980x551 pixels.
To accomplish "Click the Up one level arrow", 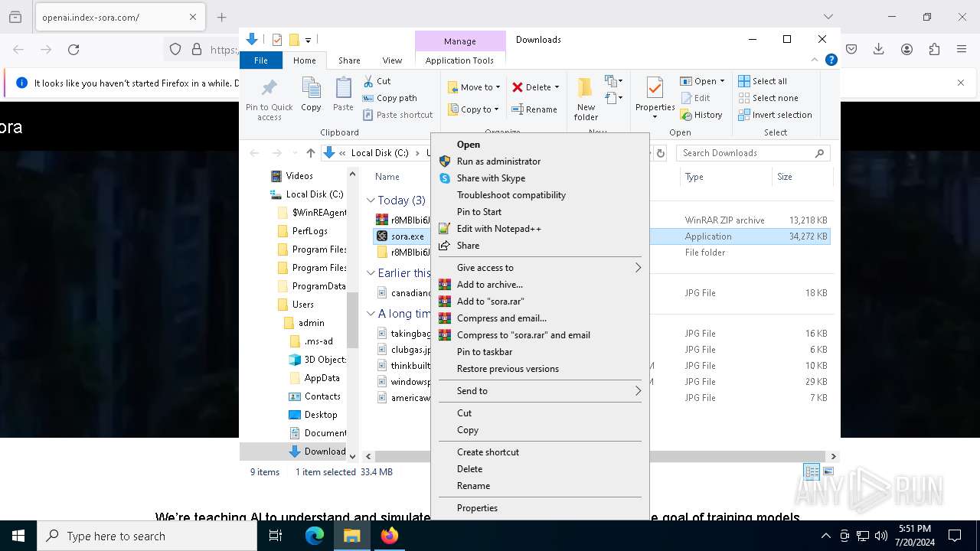I will (x=310, y=153).
